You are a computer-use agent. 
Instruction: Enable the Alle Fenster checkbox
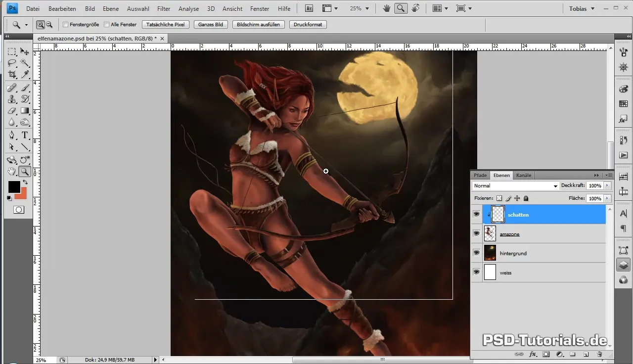pos(107,24)
